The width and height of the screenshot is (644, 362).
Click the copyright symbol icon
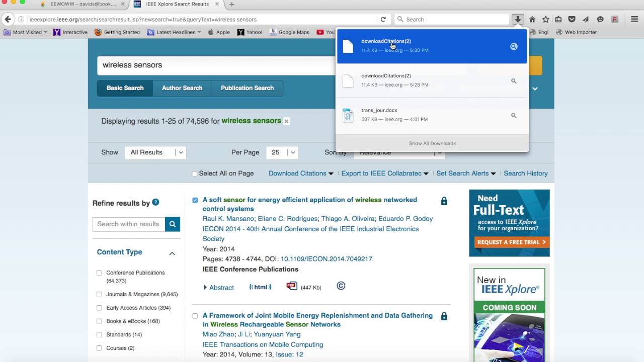pyautogui.click(x=341, y=286)
